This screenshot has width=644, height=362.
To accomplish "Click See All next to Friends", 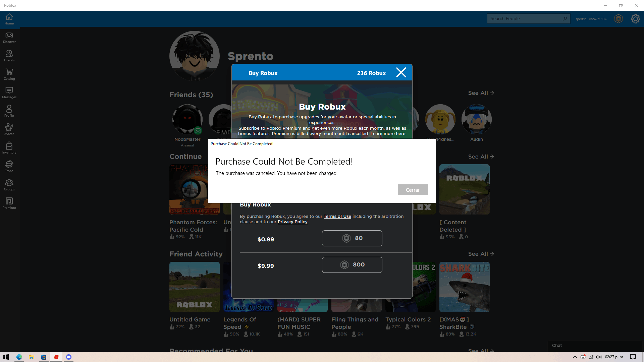I will pyautogui.click(x=481, y=93).
